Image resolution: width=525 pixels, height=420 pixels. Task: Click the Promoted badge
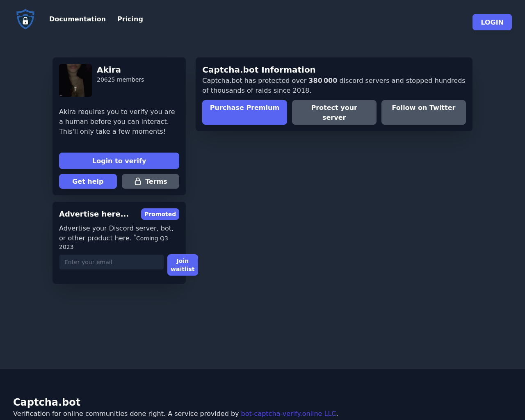(x=160, y=214)
